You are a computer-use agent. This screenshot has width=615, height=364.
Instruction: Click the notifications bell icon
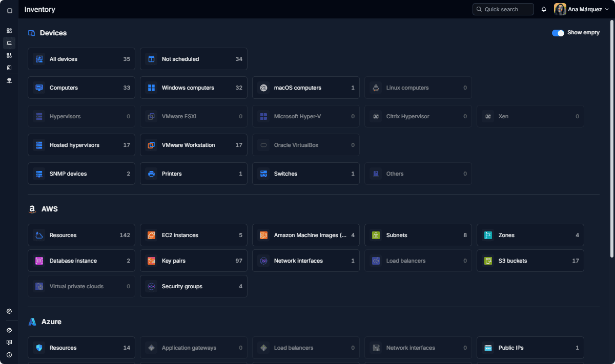[x=544, y=9]
